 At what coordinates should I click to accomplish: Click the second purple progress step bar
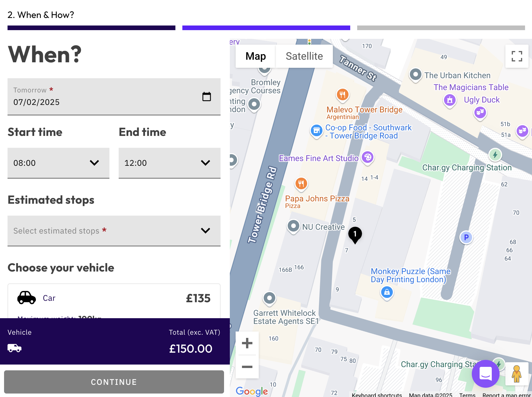coord(266,28)
